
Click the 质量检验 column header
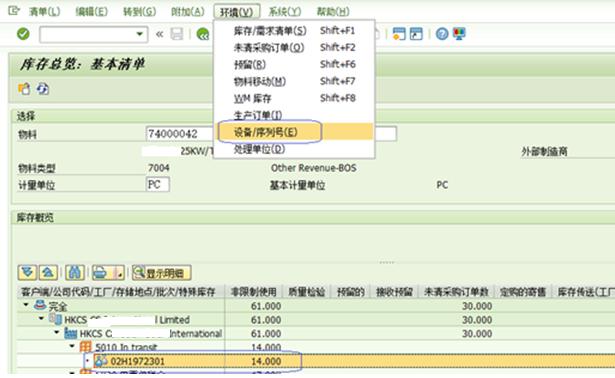click(307, 292)
